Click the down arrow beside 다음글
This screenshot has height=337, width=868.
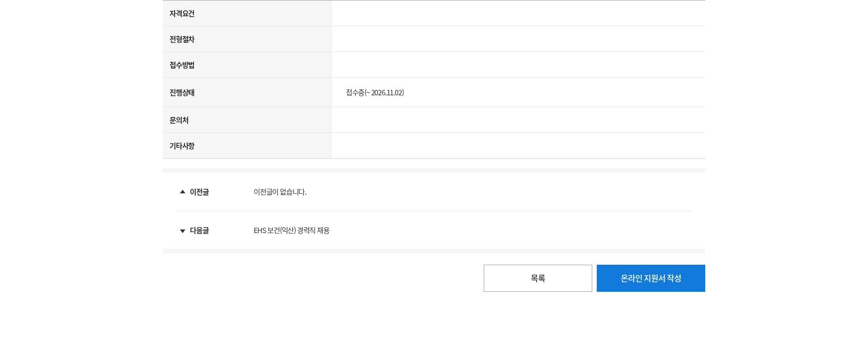pyautogui.click(x=183, y=231)
